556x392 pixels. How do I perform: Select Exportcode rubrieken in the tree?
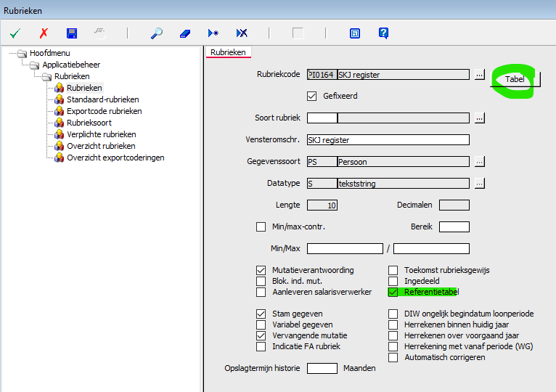(104, 111)
